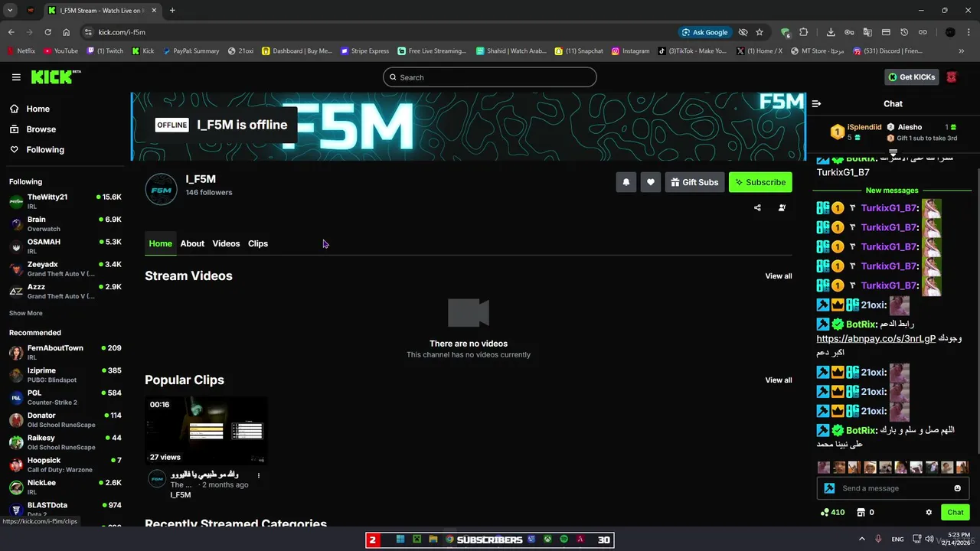
Task: Click the Send a message input
Action: coord(893,488)
